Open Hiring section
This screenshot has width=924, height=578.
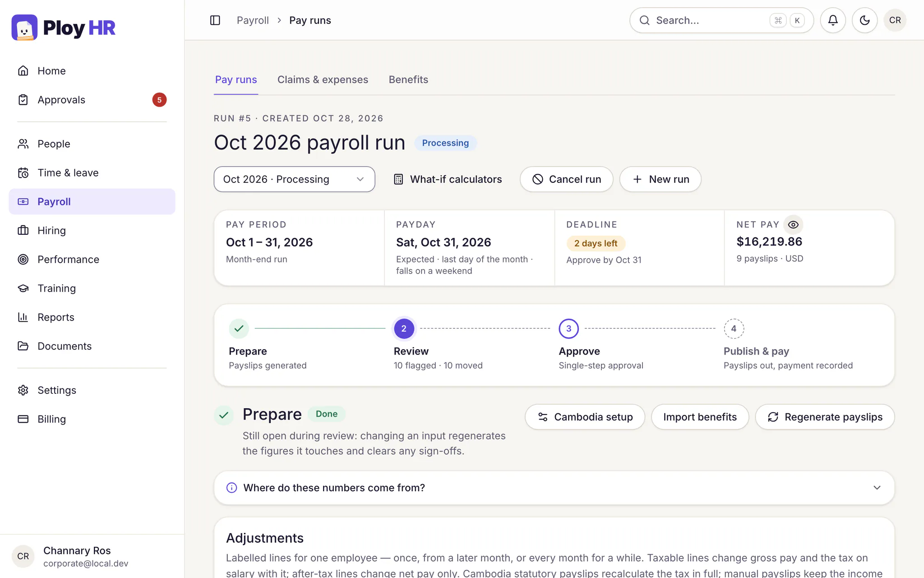[x=92, y=230]
